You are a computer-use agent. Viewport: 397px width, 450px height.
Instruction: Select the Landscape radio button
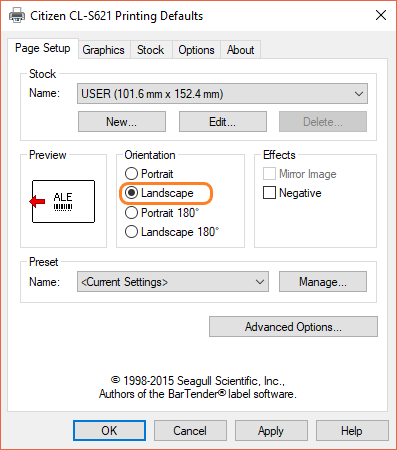pyautogui.click(x=159, y=193)
